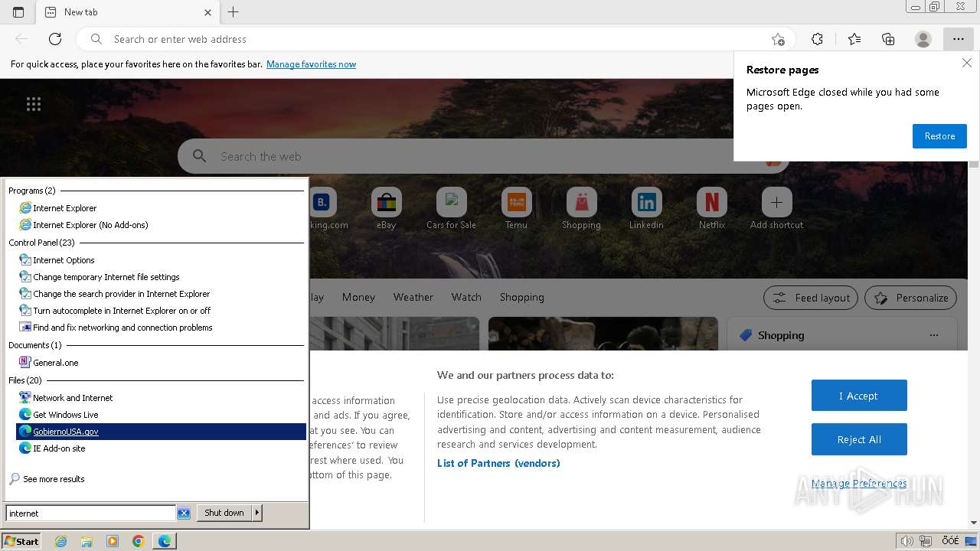980x551 pixels.
Task: Click the browser refresh button
Action: [55, 39]
